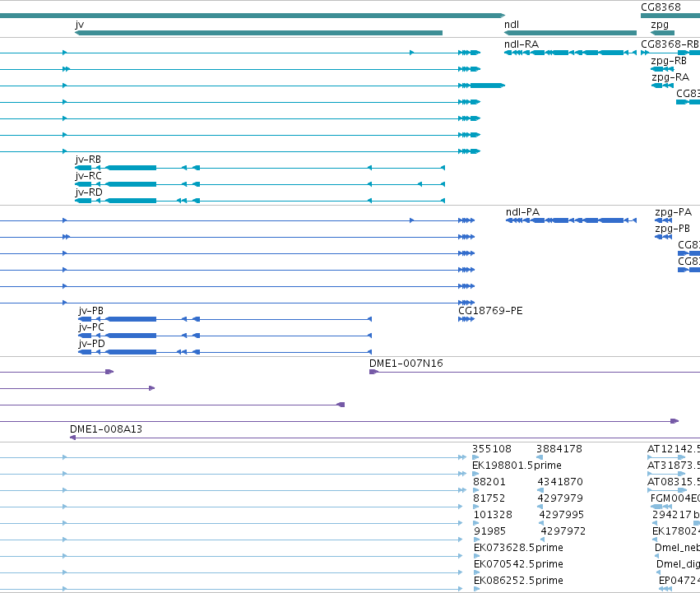Click feature label 4297979

tap(560, 498)
